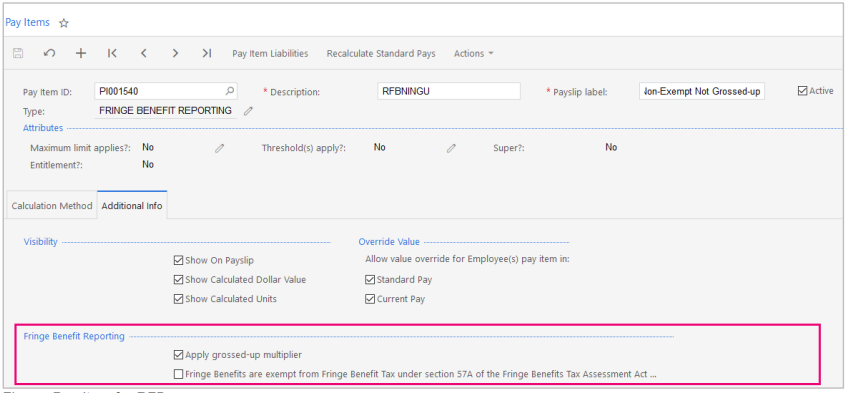
Task: Click the Save disk icon in toolbar
Action: click(x=18, y=53)
